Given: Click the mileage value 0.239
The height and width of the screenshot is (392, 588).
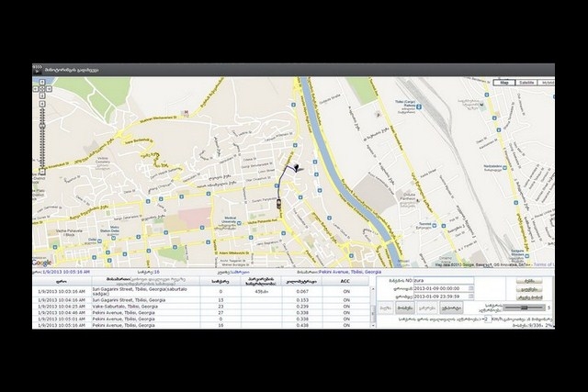Looking at the screenshot, I should (302, 307).
